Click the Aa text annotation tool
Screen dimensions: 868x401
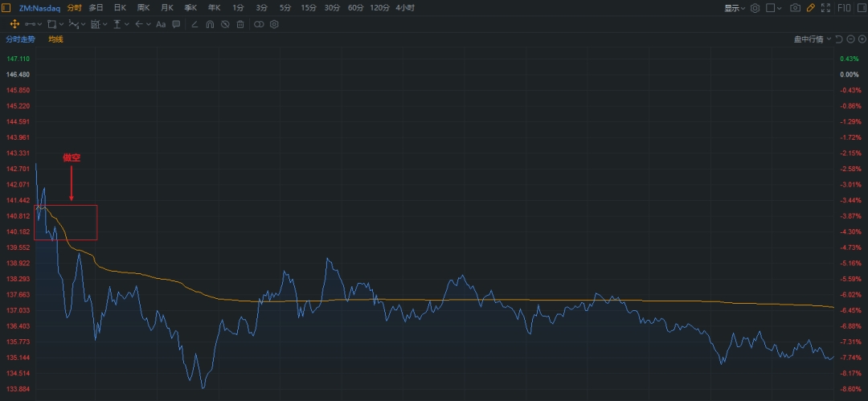(161, 24)
